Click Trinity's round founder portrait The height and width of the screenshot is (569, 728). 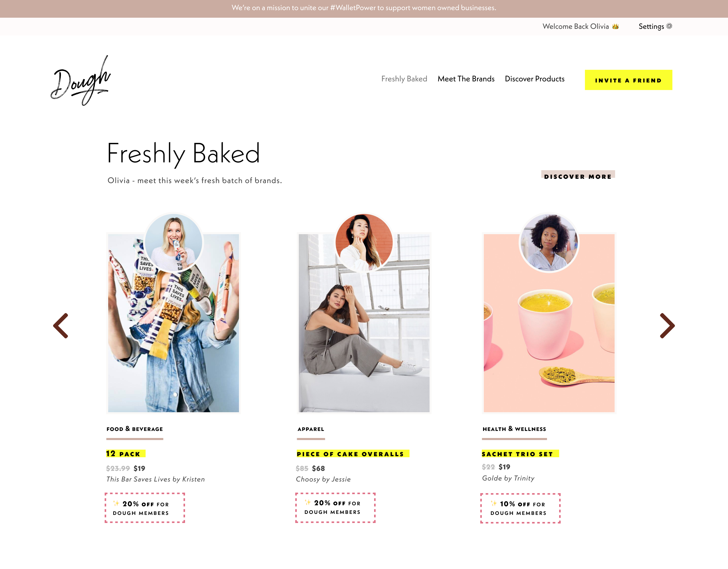549,243
